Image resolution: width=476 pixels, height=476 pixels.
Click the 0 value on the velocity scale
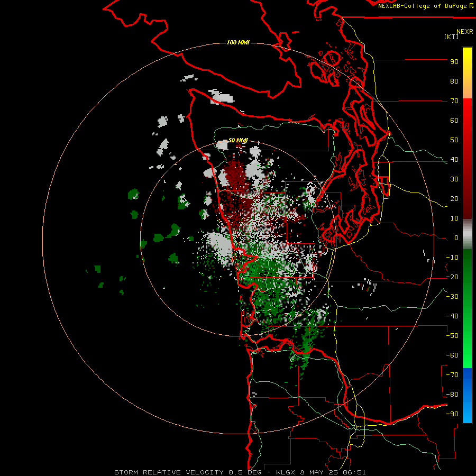click(456, 237)
